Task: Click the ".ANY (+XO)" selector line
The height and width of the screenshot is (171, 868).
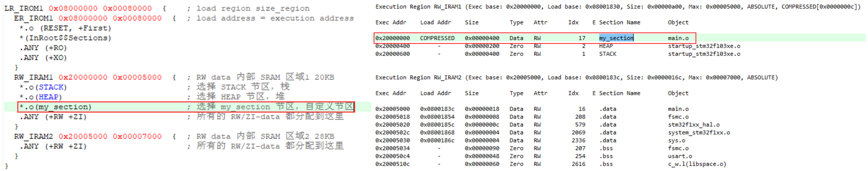Action: pyautogui.click(x=43, y=58)
